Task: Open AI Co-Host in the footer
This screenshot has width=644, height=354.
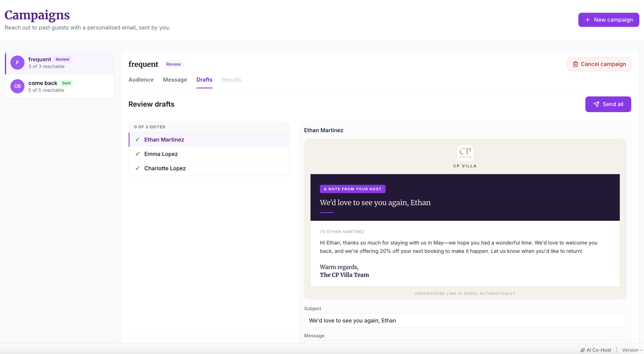Action: [595, 350]
